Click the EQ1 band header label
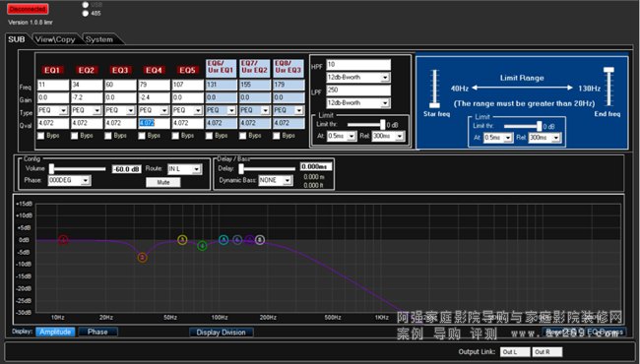This screenshot has width=640, height=364. point(52,70)
